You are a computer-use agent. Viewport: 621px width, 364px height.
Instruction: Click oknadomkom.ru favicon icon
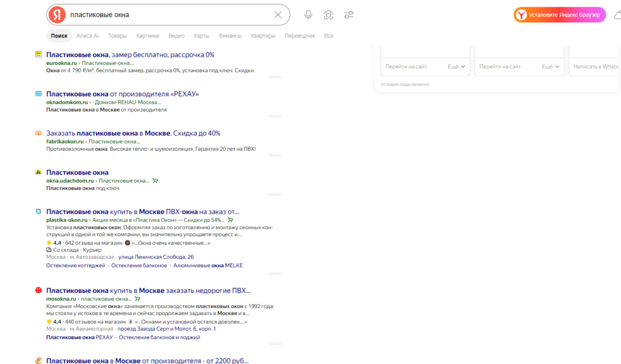click(38, 94)
